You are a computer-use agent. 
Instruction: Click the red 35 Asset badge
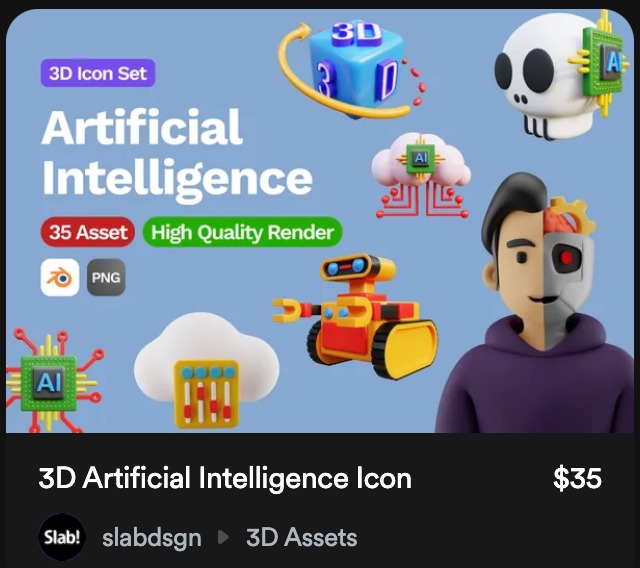(88, 232)
